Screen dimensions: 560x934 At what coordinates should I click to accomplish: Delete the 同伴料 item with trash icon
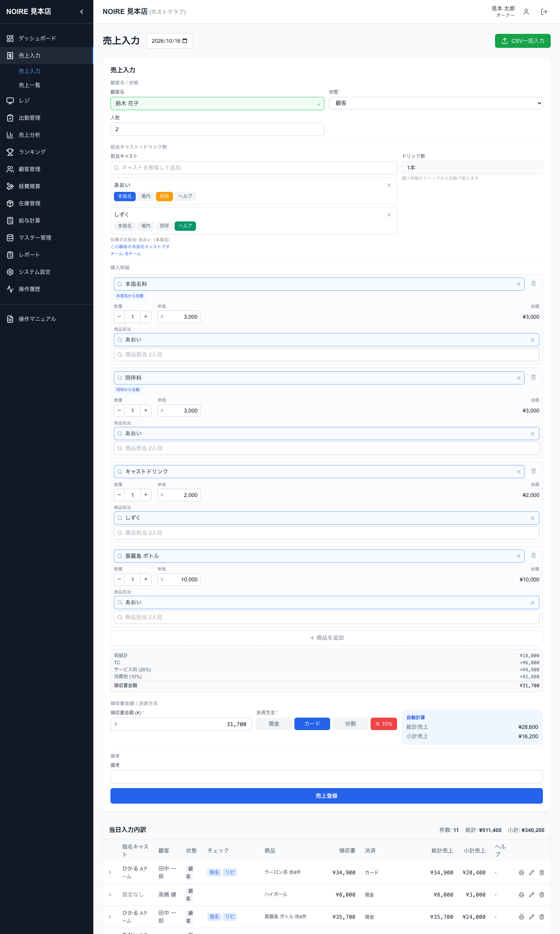(x=534, y=377)
